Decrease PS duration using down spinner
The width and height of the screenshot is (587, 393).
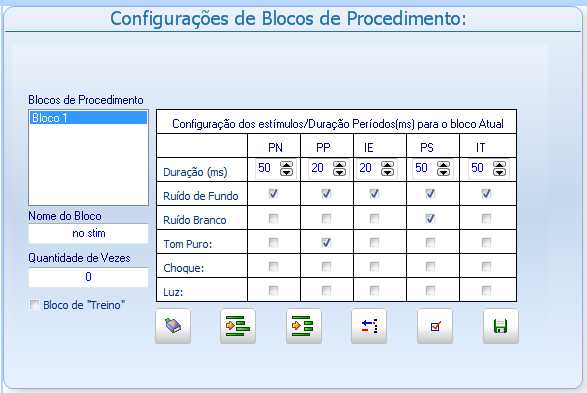click(444, 172)
